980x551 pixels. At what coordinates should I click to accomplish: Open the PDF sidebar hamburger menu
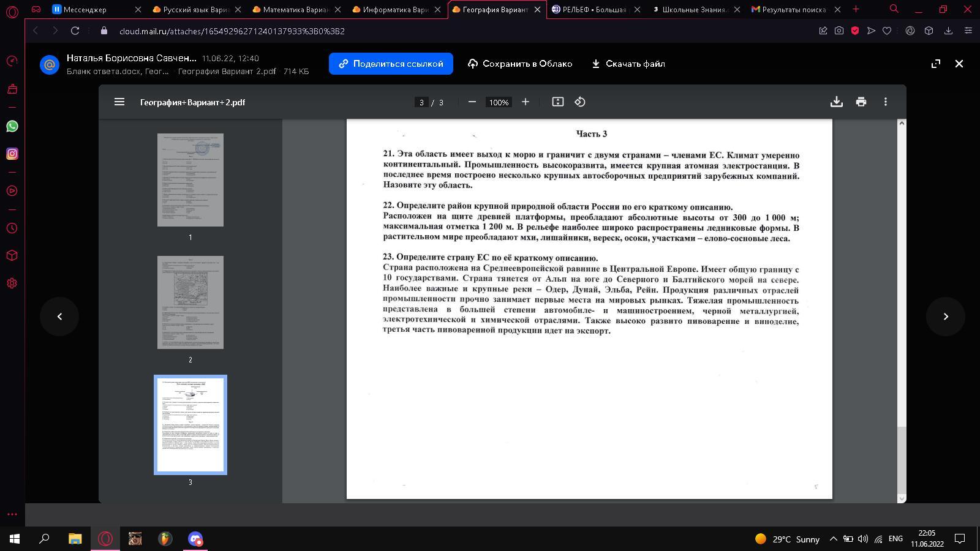click(x=119, y=102)
